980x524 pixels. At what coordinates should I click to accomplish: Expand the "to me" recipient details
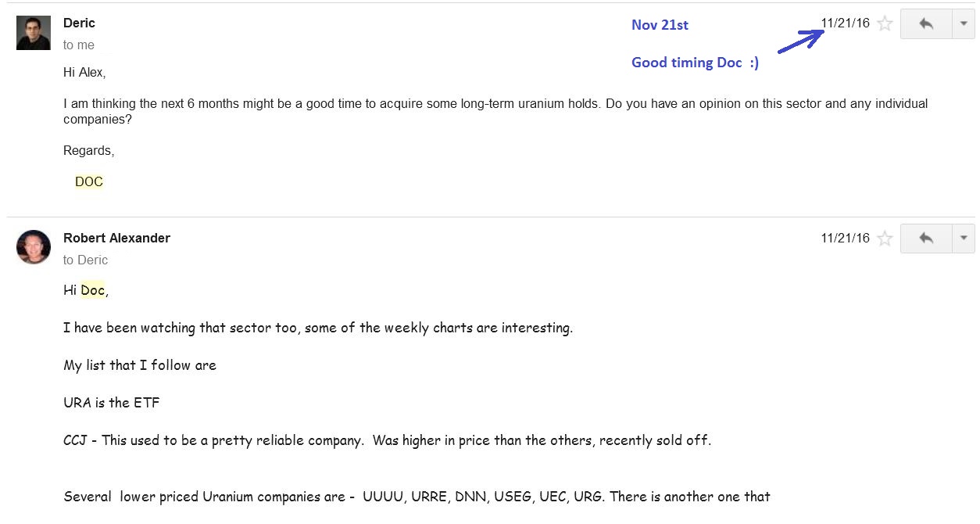click(x=79, y=45)
